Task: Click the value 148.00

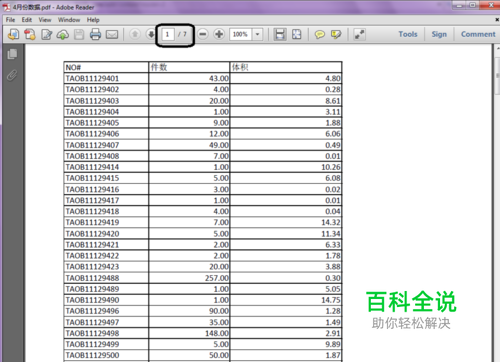Action: [x=217, y=333]
